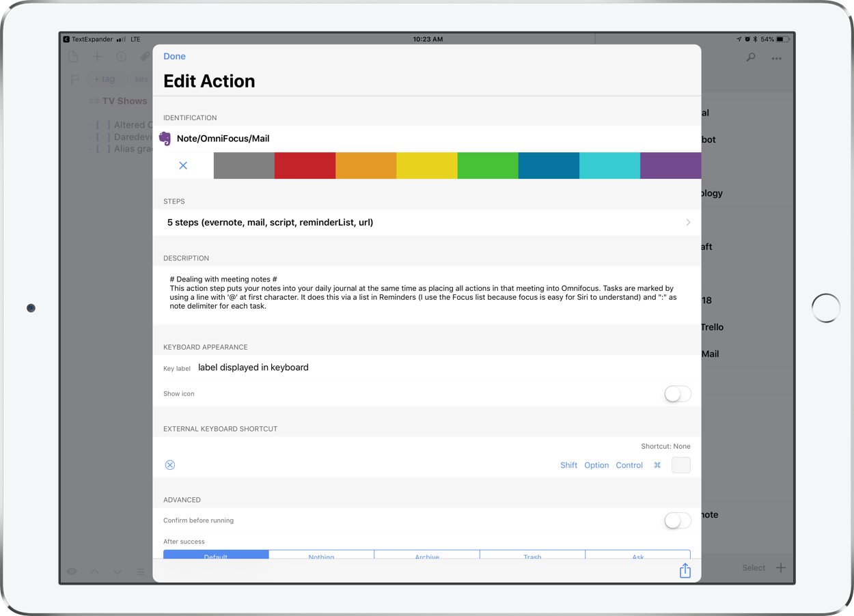Return to TextExpander via status bar back arrow
Image resolution: width=854 pixels, height=616 pixels.
pyautogui.click(x=66, y=40)
